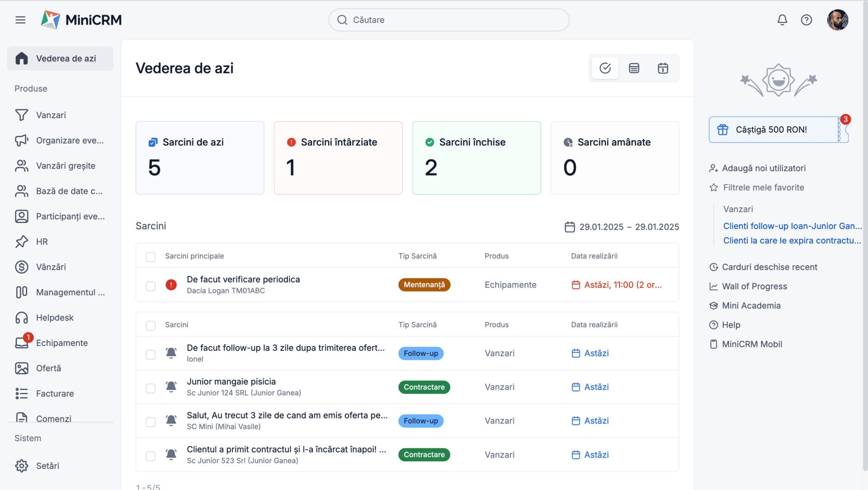The image size is (868, 490).
Task: Open Facturare in sidebar
Action: pos(60,394)
